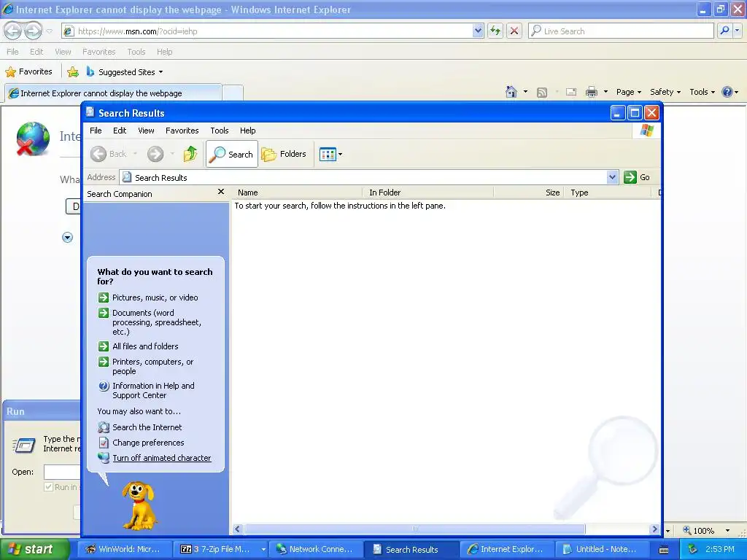Click the animated dog character
The image size is (747, 560).
coord(139,505)
